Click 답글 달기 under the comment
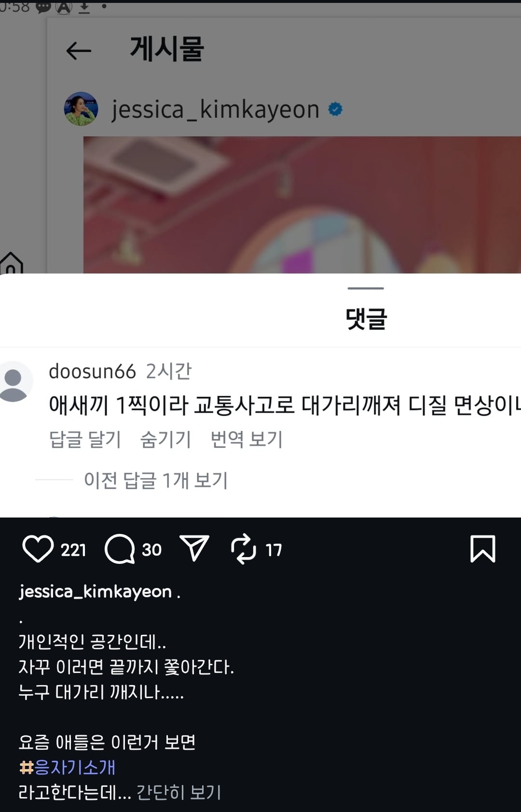 point(85,439)
